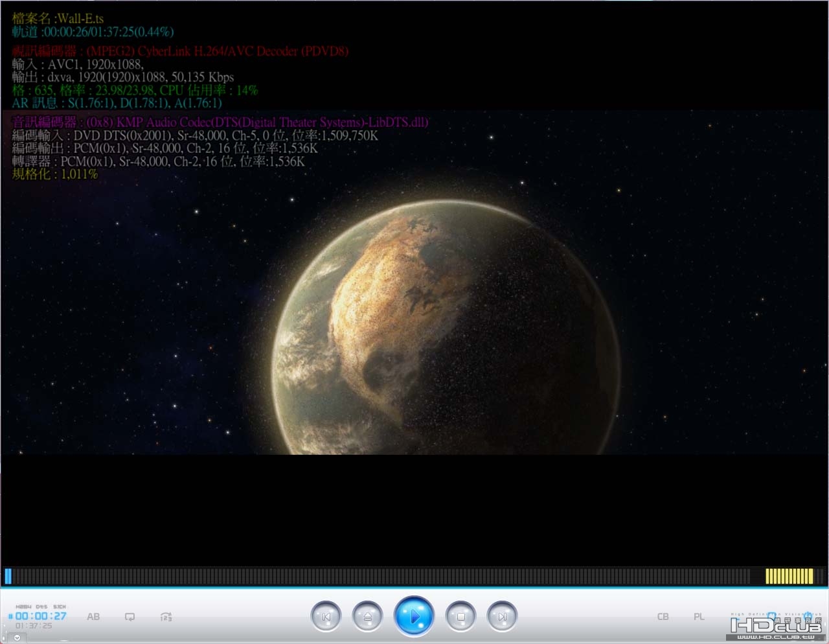The image size is (829, 644).
Task: Click the blue Play button
Action: (414, 616)
